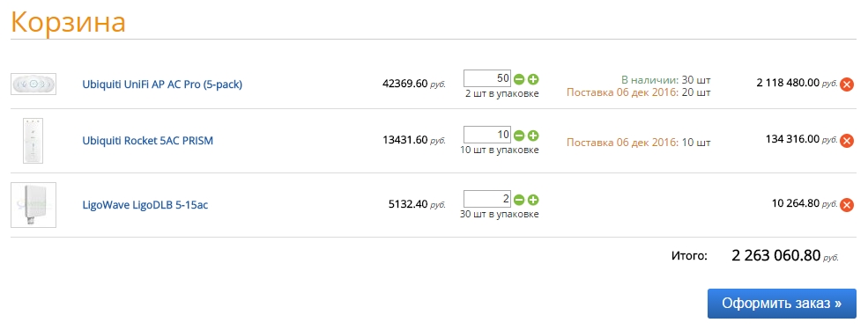This screenshot has width=868, height=330.
Task: Open LigoWave LigoDLB 5-15ac product link
Action: [145, 205]
